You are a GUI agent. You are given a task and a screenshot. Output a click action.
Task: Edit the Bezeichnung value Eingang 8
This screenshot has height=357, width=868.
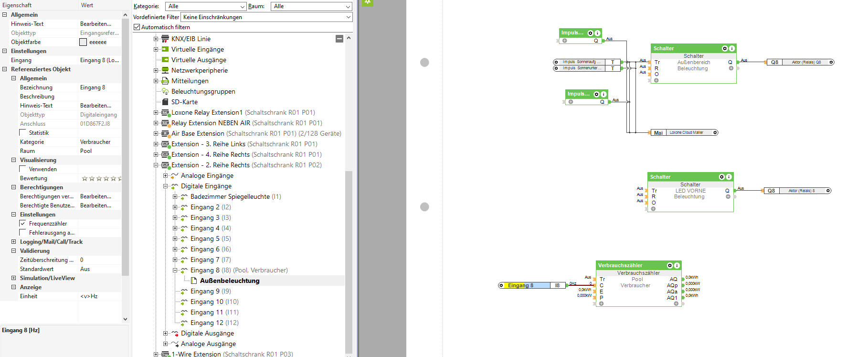99,87
